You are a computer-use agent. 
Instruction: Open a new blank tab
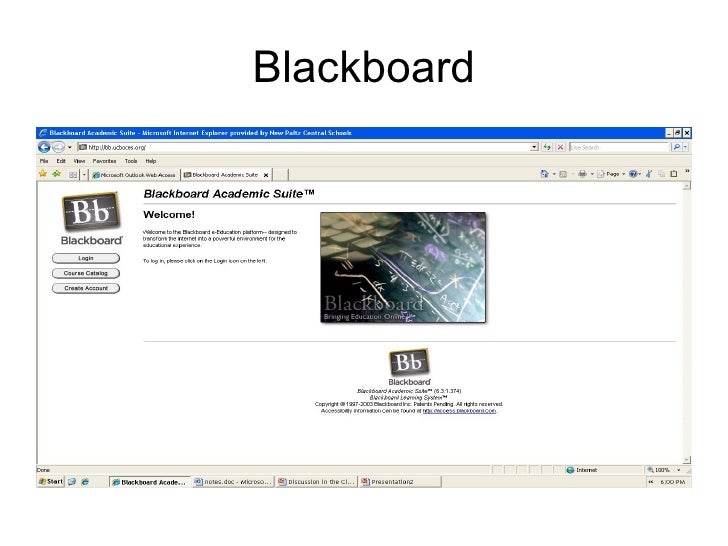[280, 175]
